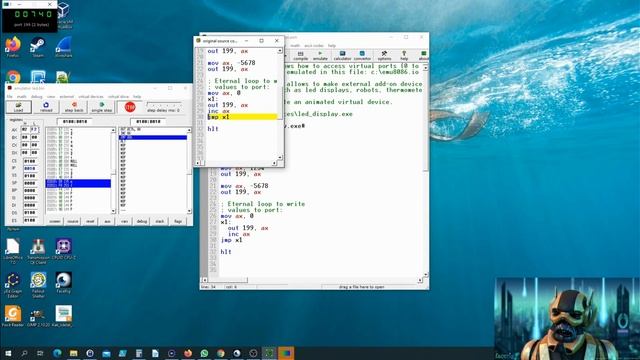
Task: Open GIMP desktop shortcut
Action: [x=38, y=316]
